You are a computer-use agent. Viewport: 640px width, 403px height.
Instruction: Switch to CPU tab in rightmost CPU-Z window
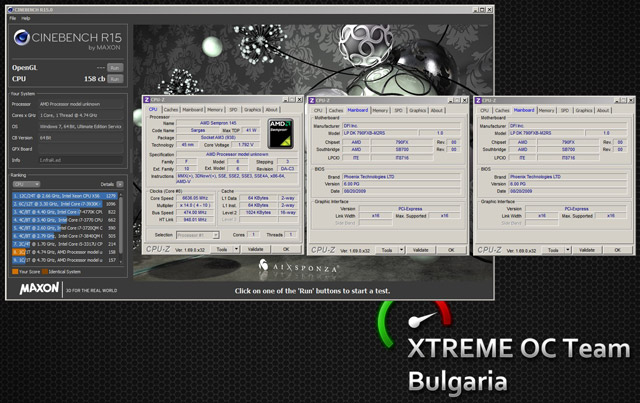[484, 111]
